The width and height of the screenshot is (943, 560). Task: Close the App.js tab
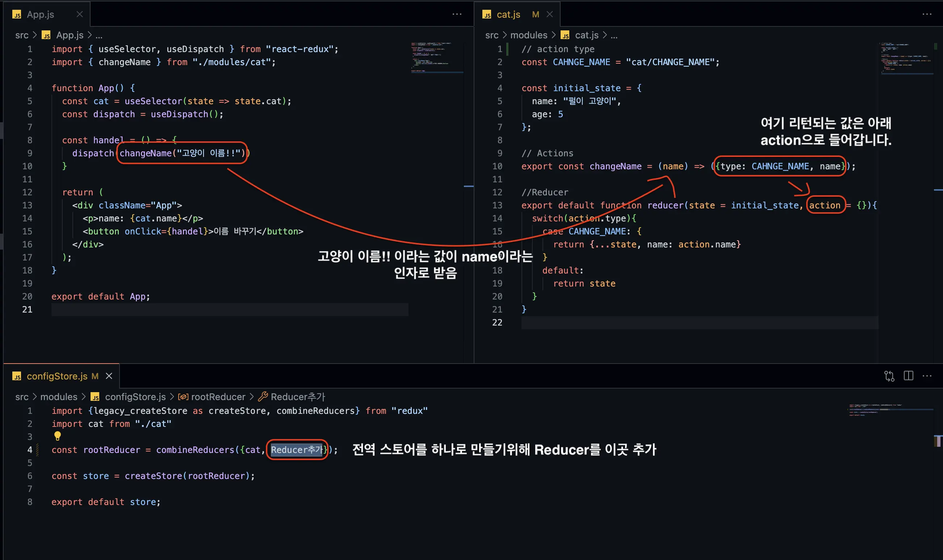click(x=80, y=14)
